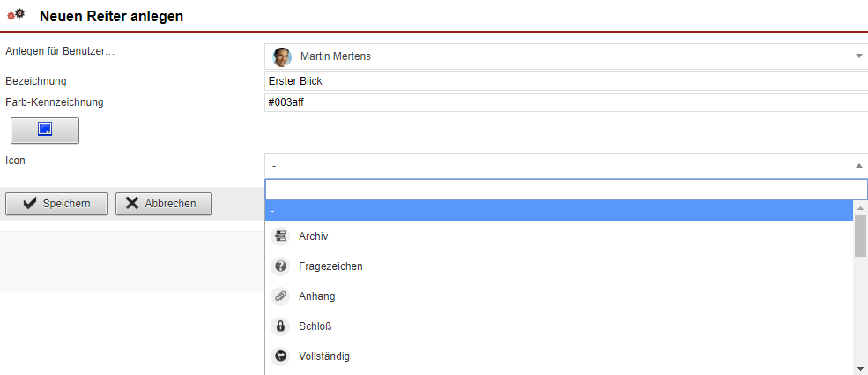Open the blue color picker button
Viewport: 868px width, 375px height.
45,131
